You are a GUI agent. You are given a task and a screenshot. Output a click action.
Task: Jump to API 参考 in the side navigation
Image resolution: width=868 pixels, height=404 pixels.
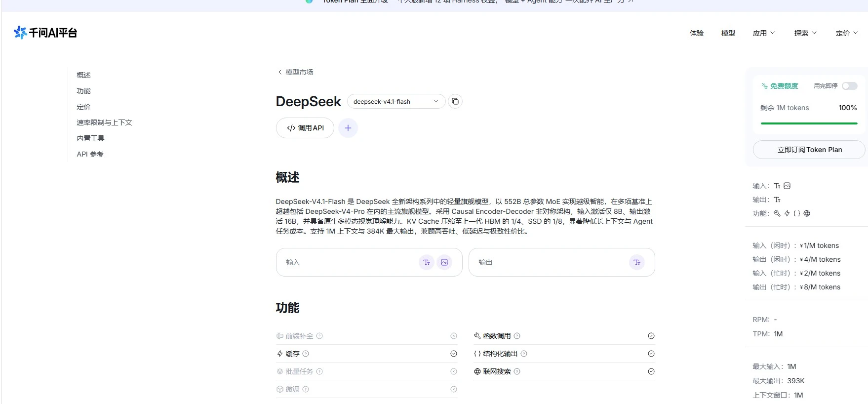(90, 154)
